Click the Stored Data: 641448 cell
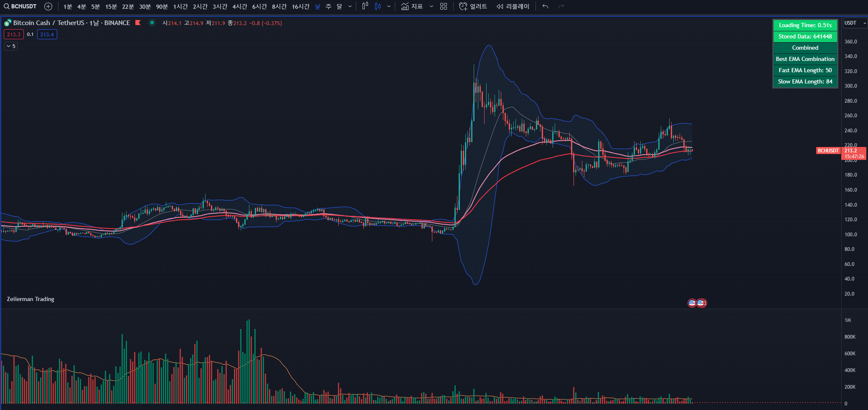Image resolution: width=868 pixels, height=410 pixels. click(805, 36)
